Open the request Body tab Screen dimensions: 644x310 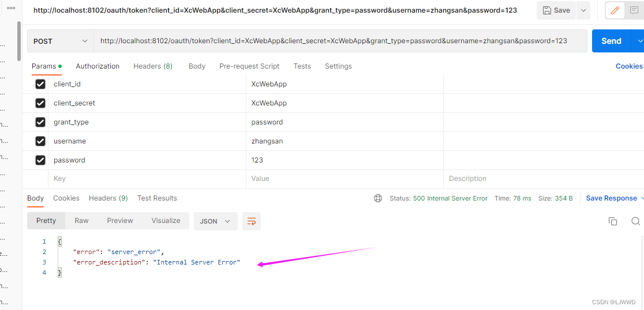197,66
